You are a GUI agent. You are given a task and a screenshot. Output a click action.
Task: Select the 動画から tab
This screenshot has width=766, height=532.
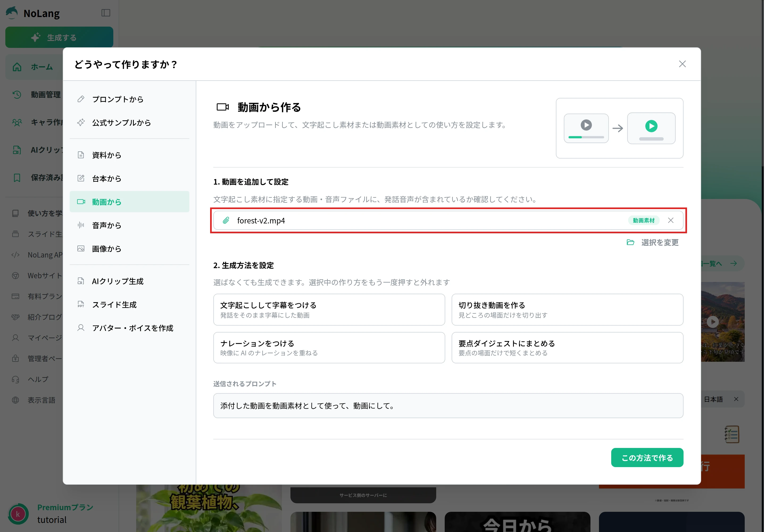pos(129,202)
